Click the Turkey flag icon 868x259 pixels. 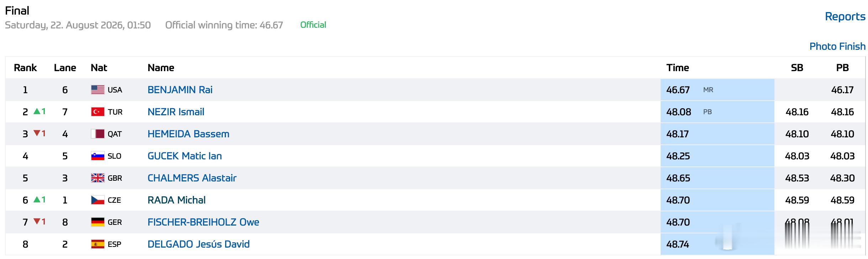(x=97, y=112)
